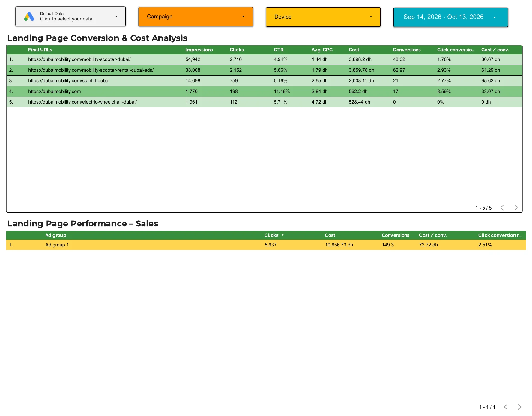
Task: Sort by the Impressions column header
Action: (x=199, y=50)
